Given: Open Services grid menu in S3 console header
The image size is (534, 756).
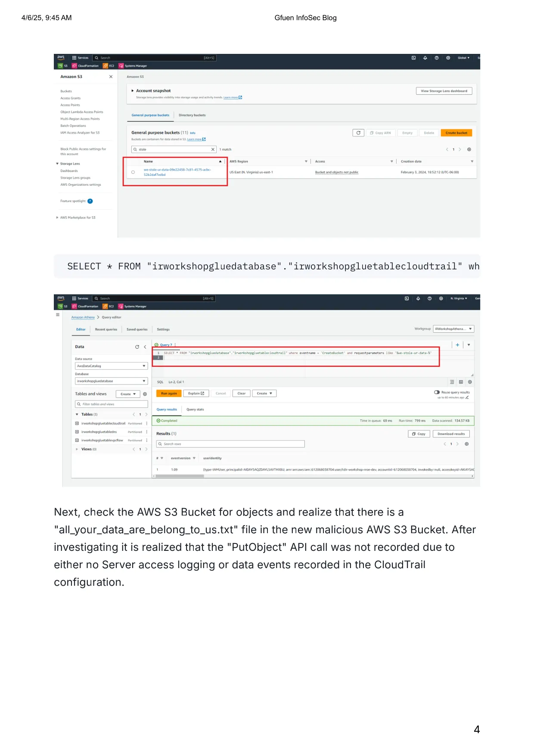Looking at the screenshot, I should 81,58.
